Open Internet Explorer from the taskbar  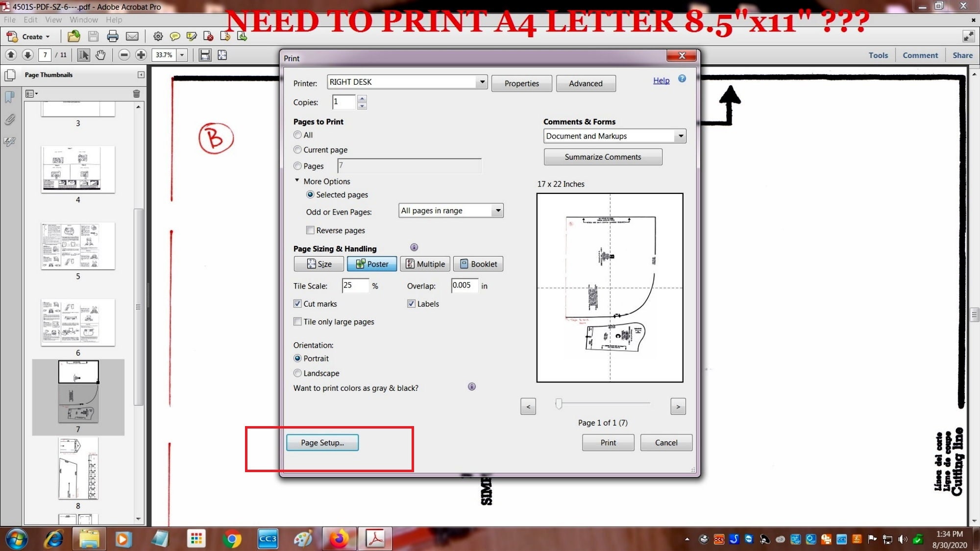pos(53,539)
